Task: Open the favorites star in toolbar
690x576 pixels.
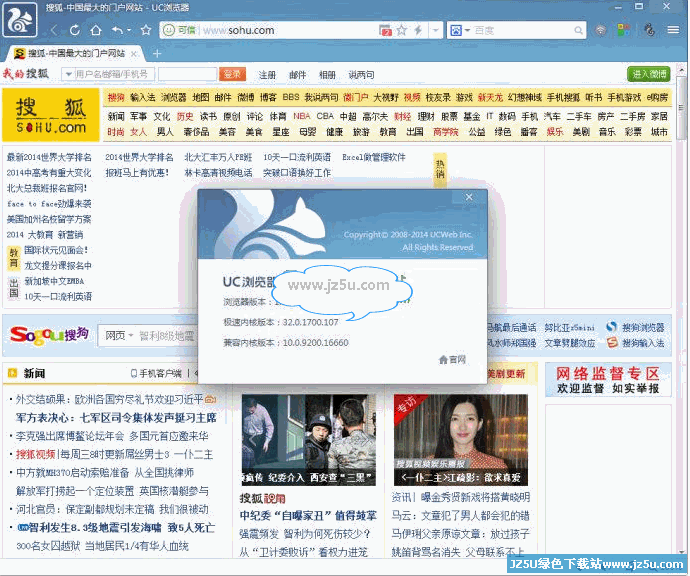Action: pos(146,30)
